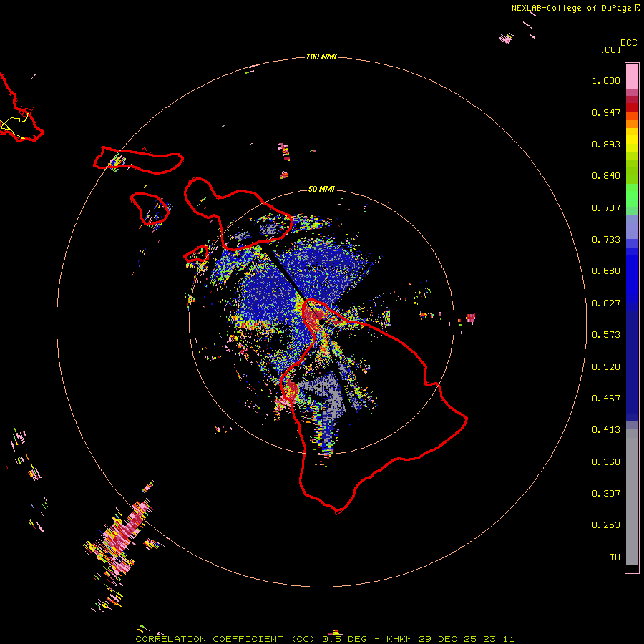644x644 pixels.
Task: Click the KHKM radar site identifier
Action: click(399, 639)
